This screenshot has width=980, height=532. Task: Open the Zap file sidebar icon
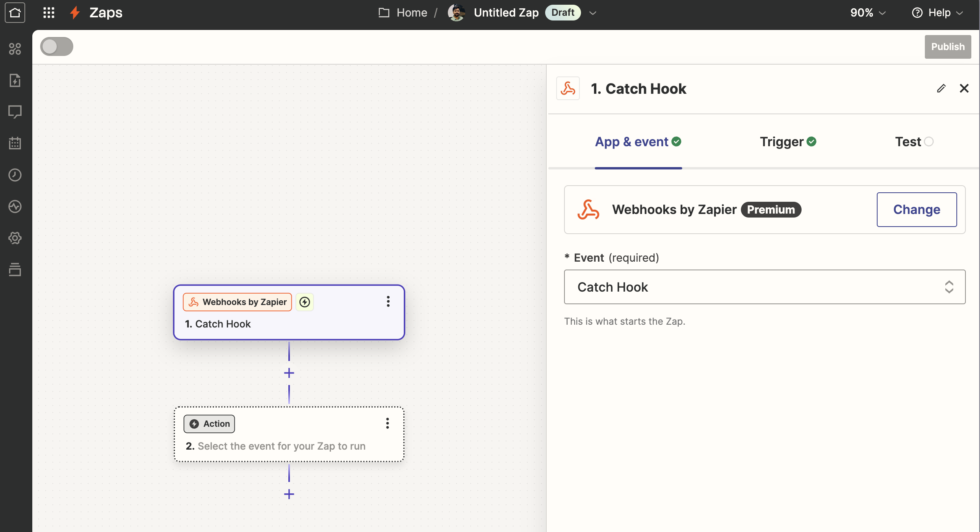click(15, 80)
